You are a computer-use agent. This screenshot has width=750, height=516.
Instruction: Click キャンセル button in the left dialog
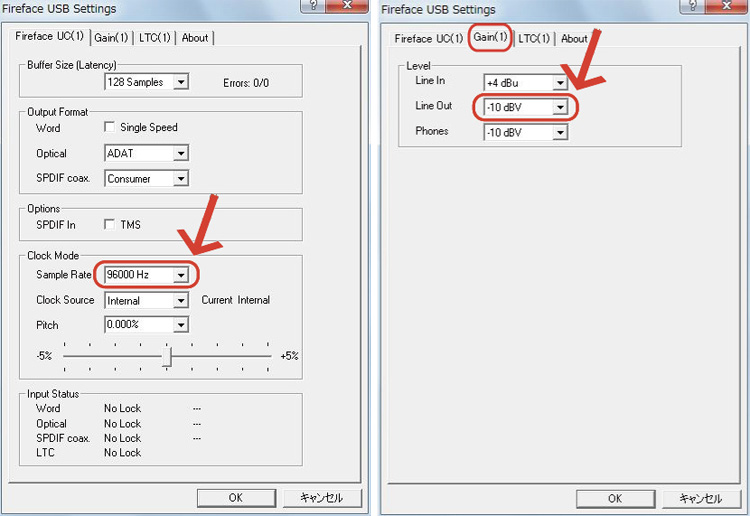point(320,498)
